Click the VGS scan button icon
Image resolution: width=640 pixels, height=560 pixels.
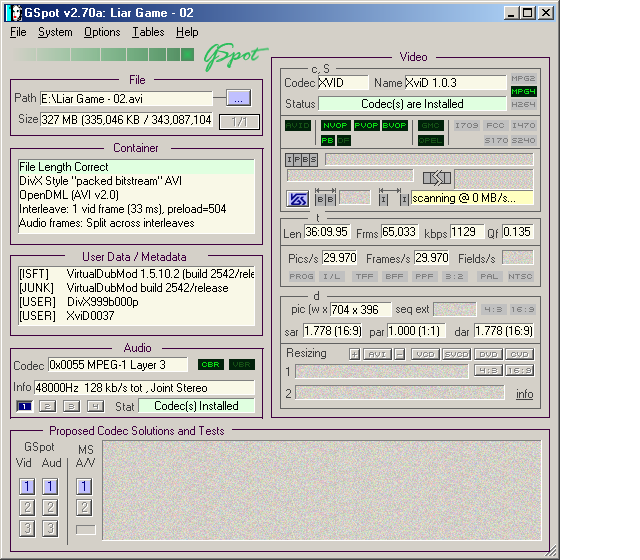point(298,199)
